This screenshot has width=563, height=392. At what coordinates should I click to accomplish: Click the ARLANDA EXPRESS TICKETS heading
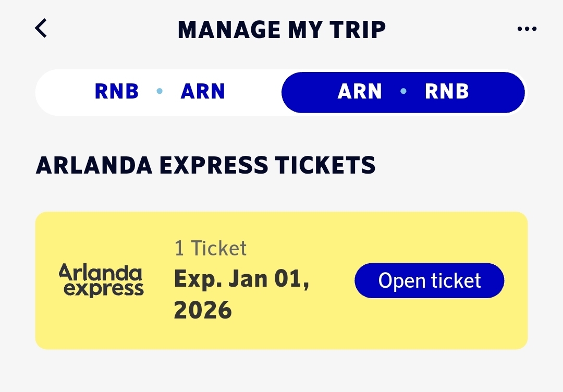[x=205, y=165]
